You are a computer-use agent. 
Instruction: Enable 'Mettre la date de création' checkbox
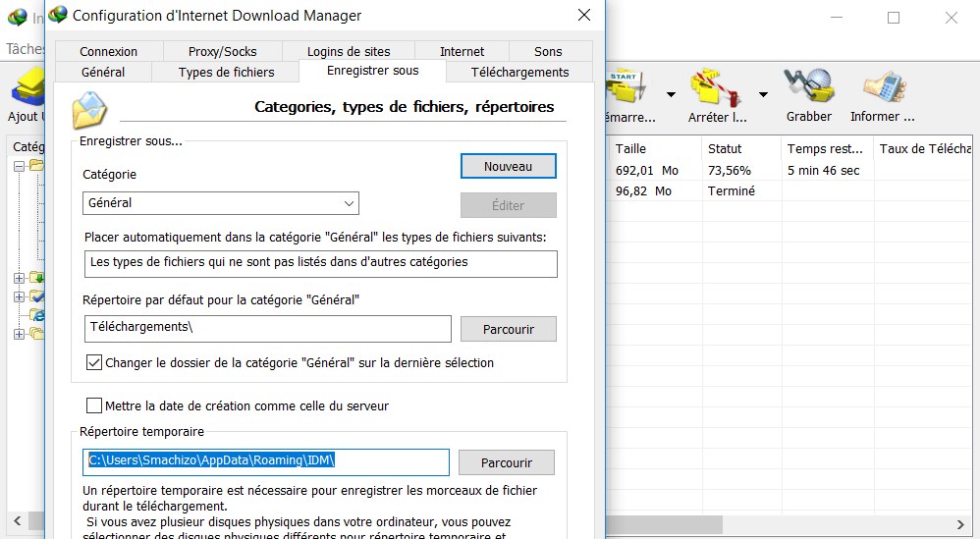tap(93, 405)
